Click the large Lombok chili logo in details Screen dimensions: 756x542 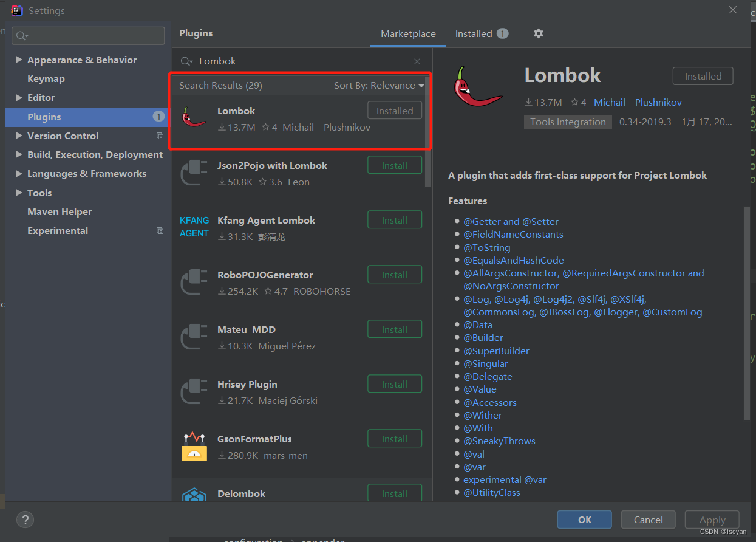click(x=478, y=86)
